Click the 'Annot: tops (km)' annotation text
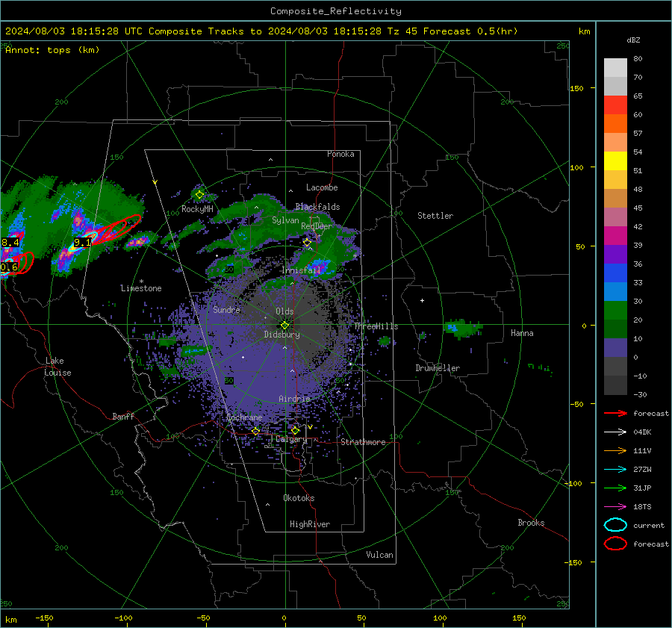Viewport: 672px width, 628px height. pos(52,50)
